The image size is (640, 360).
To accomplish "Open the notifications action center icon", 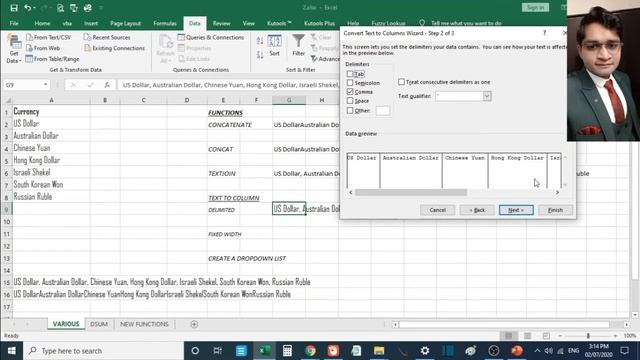I will [x=624, y=351].
